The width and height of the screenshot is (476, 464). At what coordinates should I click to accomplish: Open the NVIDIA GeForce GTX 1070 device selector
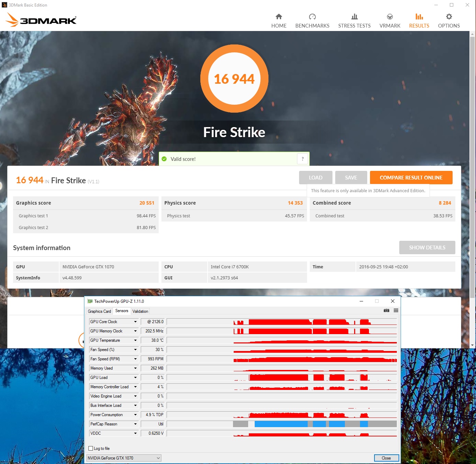tap(124, 458)
